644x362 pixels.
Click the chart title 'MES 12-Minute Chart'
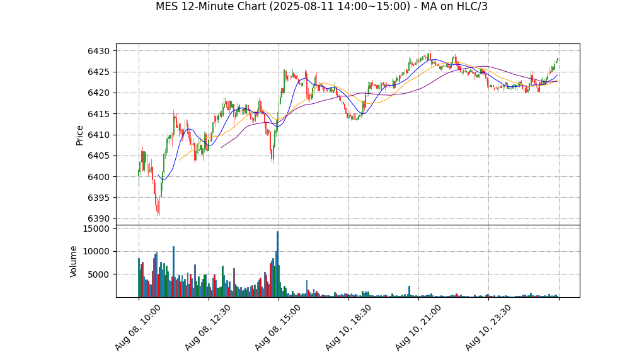coord(321,6)
